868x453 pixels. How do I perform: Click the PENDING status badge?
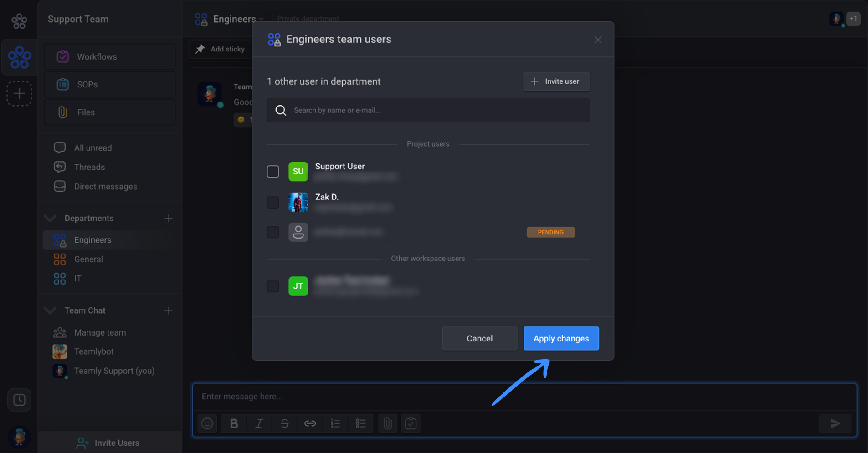click(x=550, y=232)
